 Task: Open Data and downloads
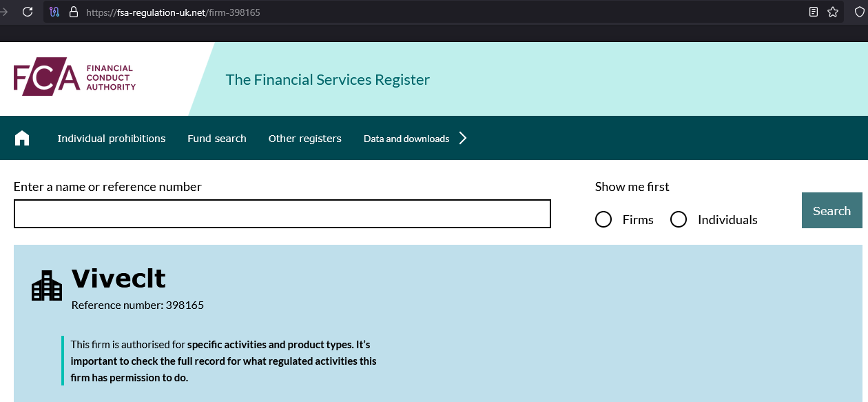click(x=406, y=139)
